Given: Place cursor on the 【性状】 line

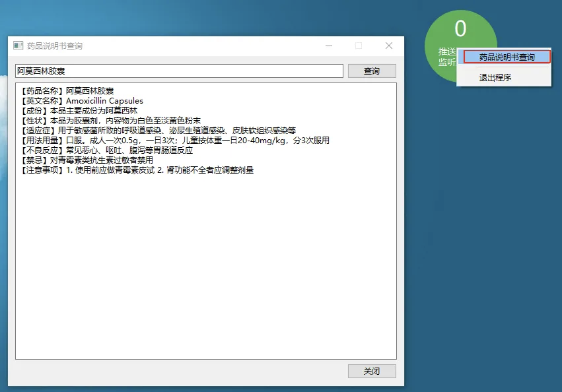Looking at the screenshot, I should 110,121.
